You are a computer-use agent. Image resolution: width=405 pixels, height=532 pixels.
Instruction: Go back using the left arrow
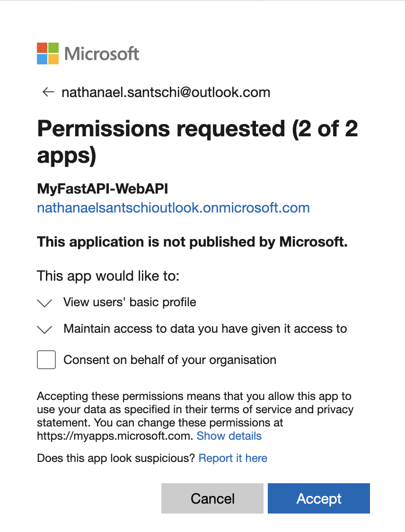point(48,92)
